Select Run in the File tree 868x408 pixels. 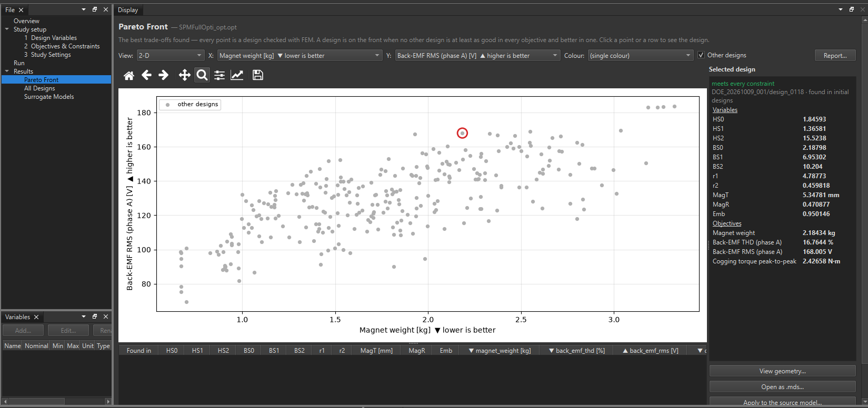point(19,63)
